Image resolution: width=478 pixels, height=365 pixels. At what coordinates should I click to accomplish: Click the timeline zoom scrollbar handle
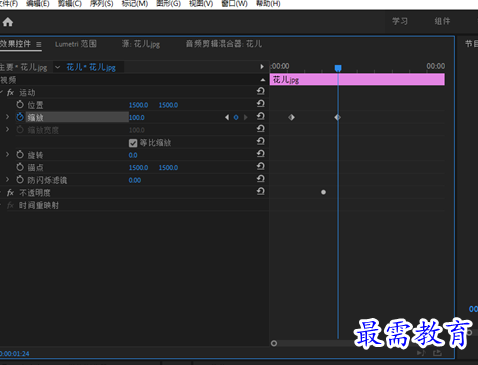[274, 343]
